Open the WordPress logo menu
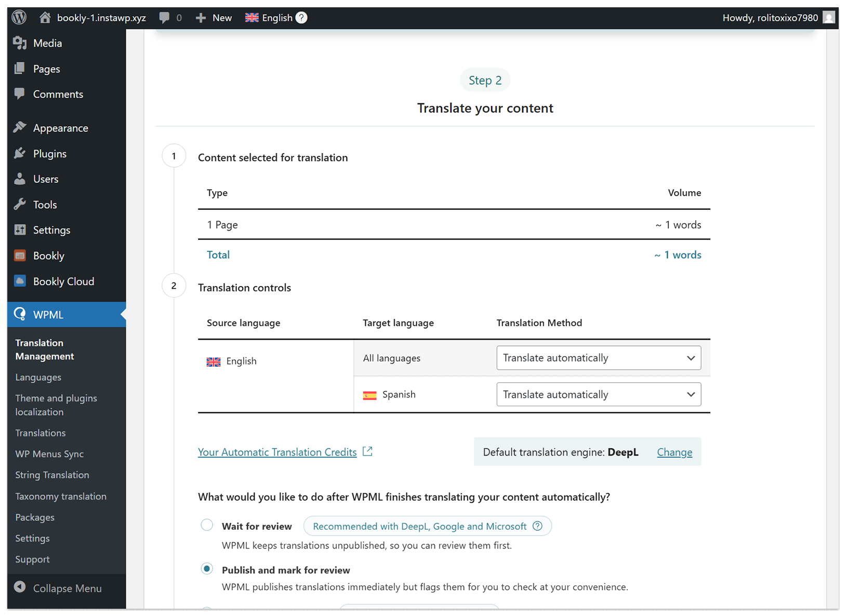The image size is (846, 616). click(x=19, y=18)
